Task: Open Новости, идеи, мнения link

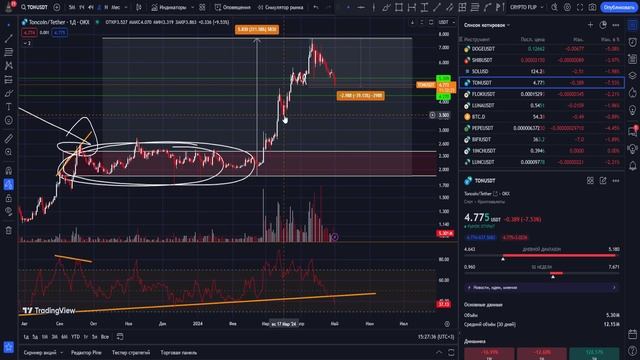Action: click(542, 288)
